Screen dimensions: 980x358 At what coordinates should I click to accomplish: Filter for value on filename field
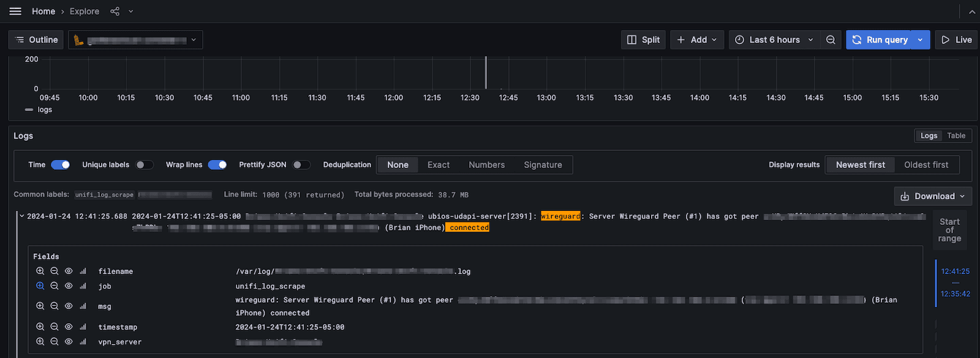click(x=40, y=271)
